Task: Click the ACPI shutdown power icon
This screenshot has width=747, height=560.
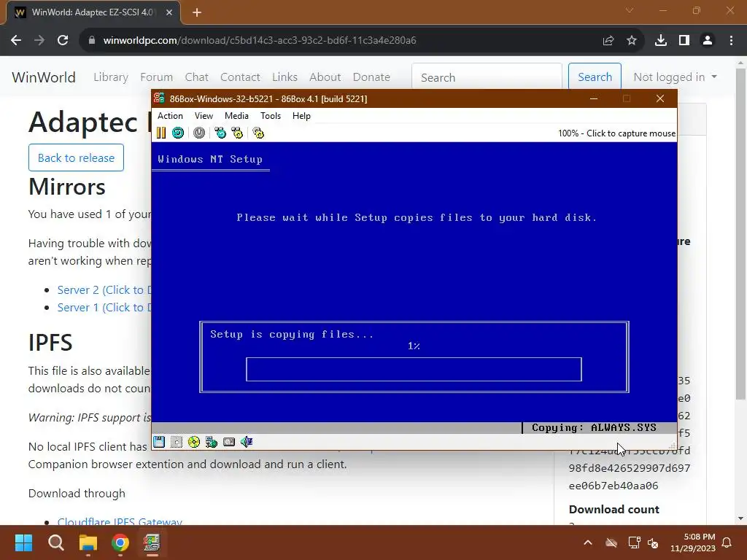Action: click(199, 133)
